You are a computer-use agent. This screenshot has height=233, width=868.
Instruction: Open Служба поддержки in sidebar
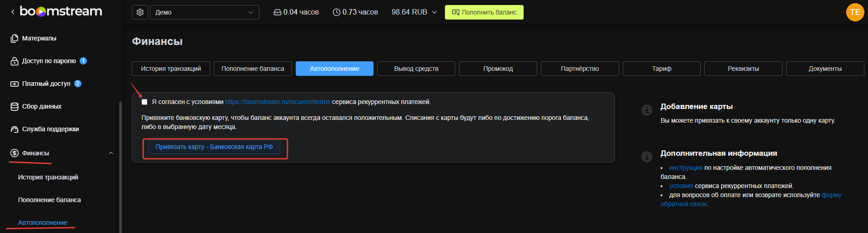tap(50, 129)
